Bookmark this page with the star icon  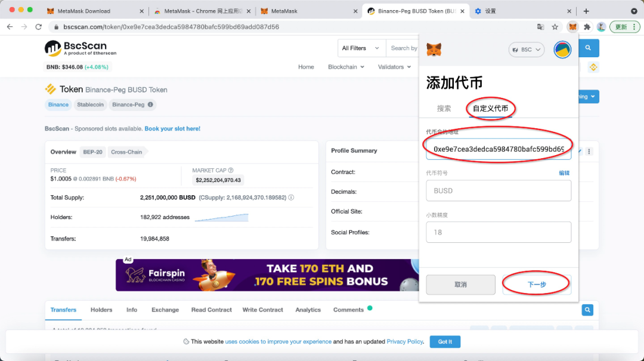[x=555, y=27]
